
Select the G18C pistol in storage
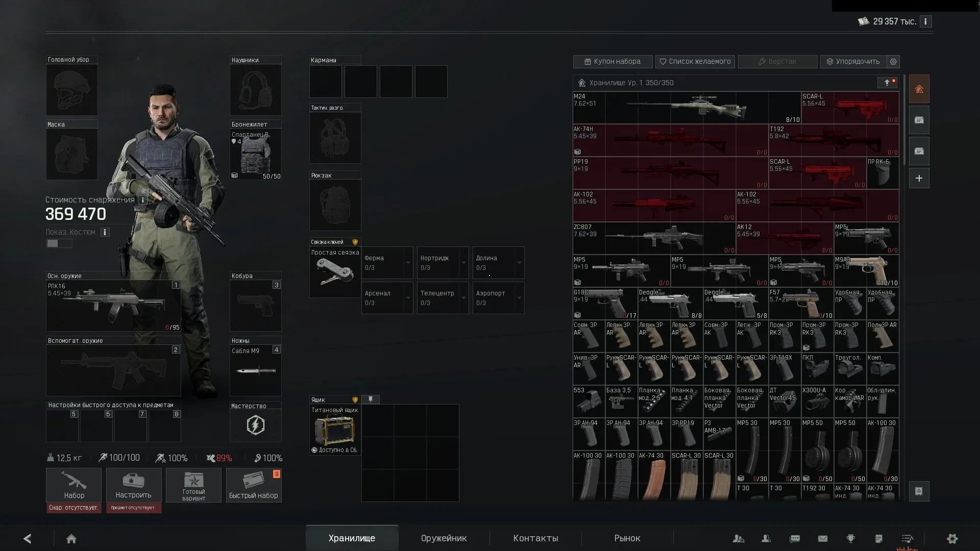(605, 304)
